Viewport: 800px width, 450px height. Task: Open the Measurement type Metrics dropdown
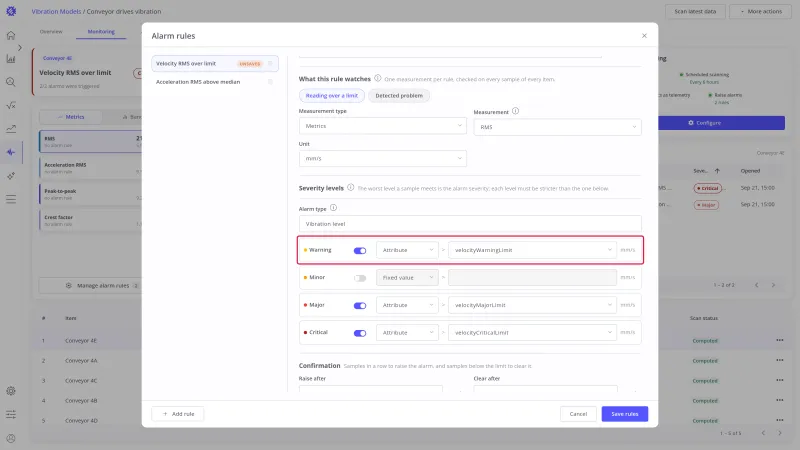tap(383, 126)
